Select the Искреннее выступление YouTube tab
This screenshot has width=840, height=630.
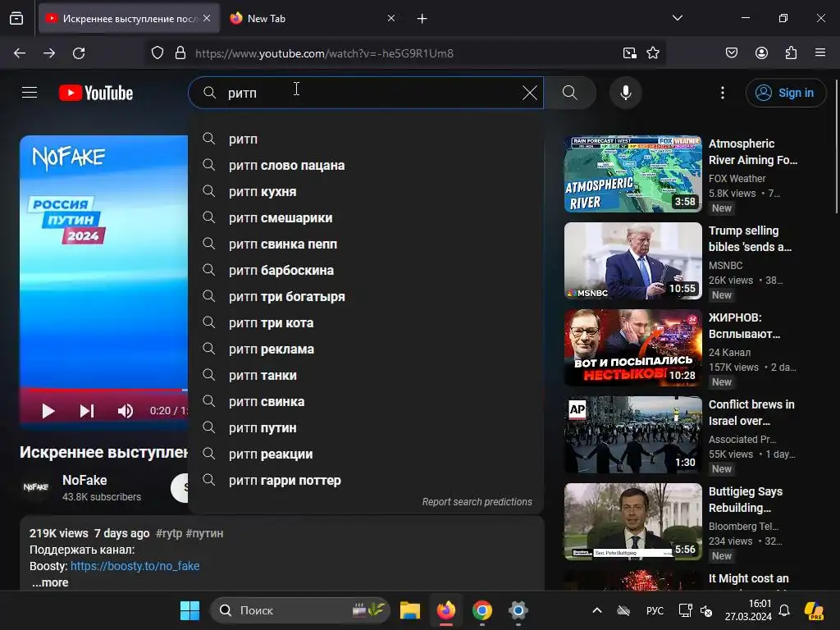[x=129, y=18]
